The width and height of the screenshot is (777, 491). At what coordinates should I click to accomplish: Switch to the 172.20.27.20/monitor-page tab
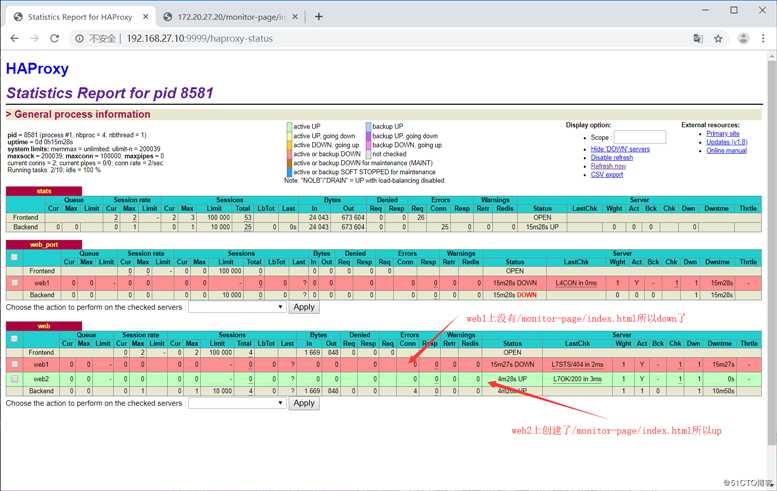231,16
